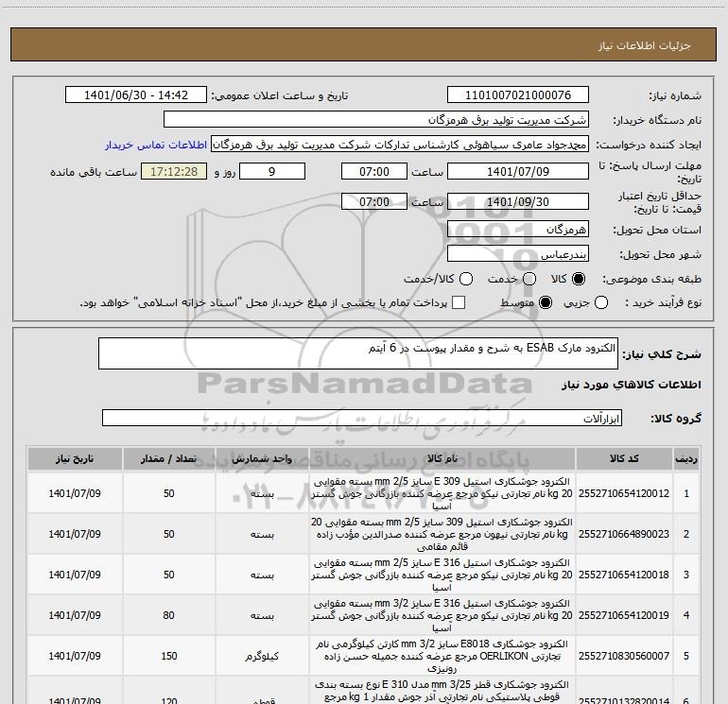This screenshot has width=728, height=704.
Task: Click the announcement date field 1401/06/30 - 14:42
Action: pyautogui.click(x=136, y=95)
